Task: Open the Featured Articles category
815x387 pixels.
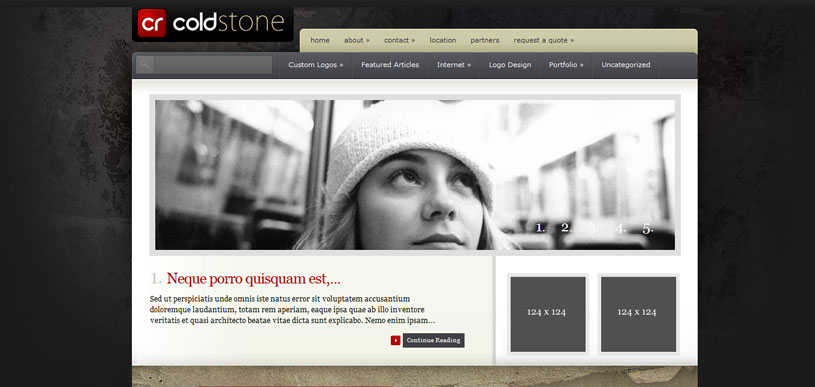Action: click(390, 65)
